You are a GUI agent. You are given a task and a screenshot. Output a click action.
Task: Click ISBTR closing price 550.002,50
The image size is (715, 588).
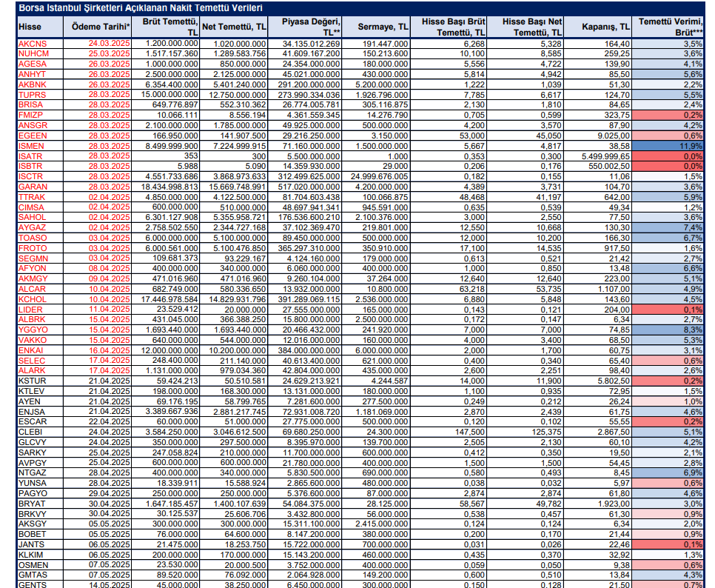[609, 166]
